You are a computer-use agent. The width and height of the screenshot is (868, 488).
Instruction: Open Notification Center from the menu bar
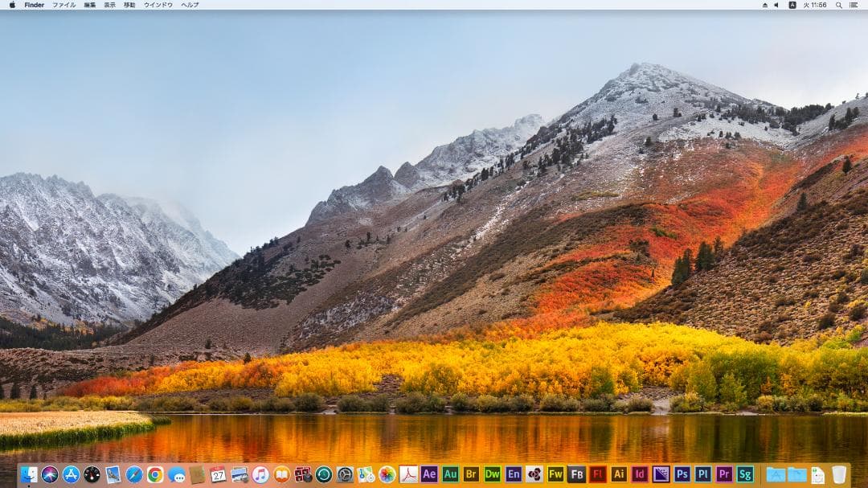[854, 5]
